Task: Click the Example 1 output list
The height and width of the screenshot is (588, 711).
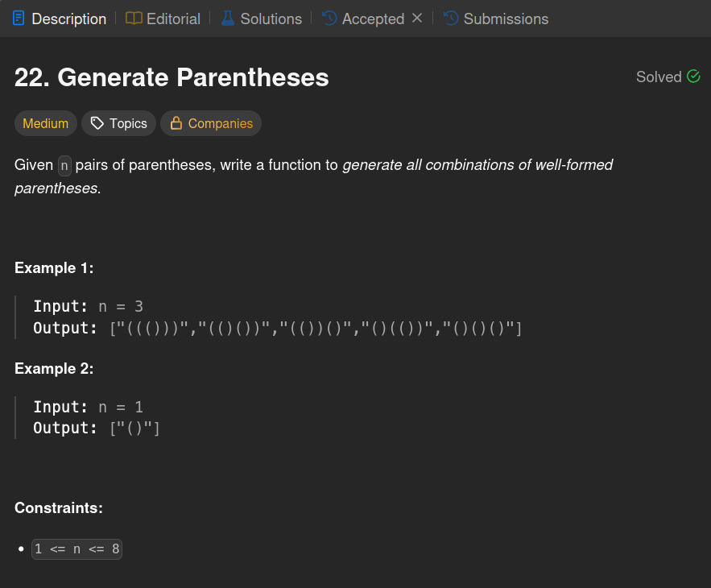Action: pyautogui.click(x=316, y=328)
